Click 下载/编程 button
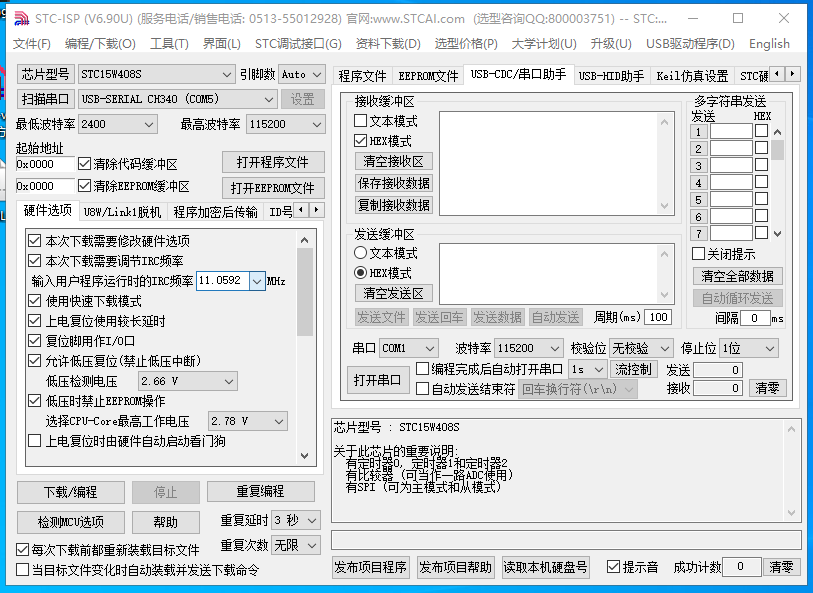 click(71, 492)
